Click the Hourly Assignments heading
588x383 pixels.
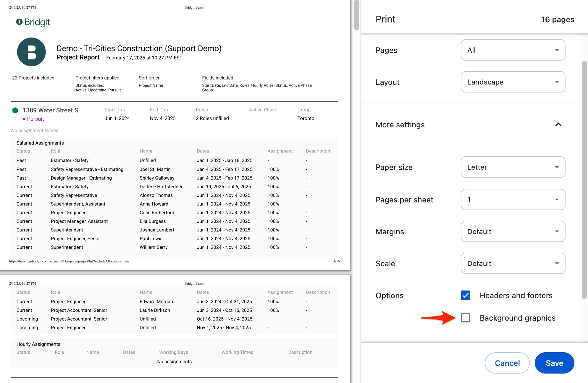click(38, 344)
